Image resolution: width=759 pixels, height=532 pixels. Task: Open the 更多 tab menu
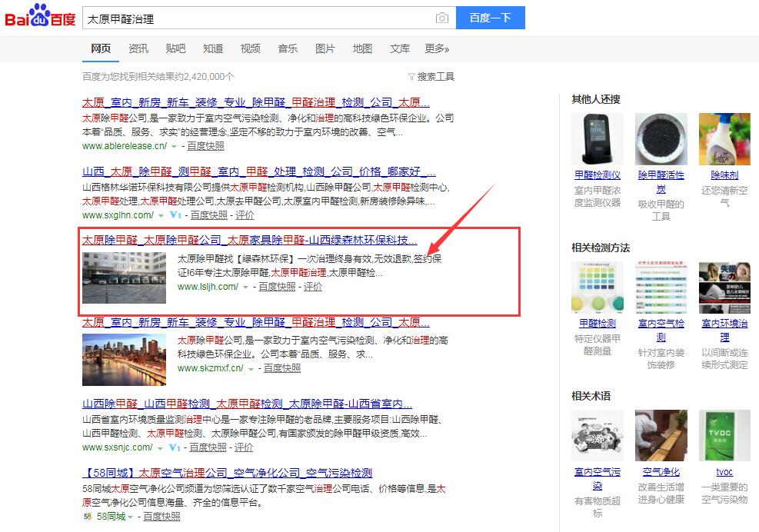click(437, 48)
